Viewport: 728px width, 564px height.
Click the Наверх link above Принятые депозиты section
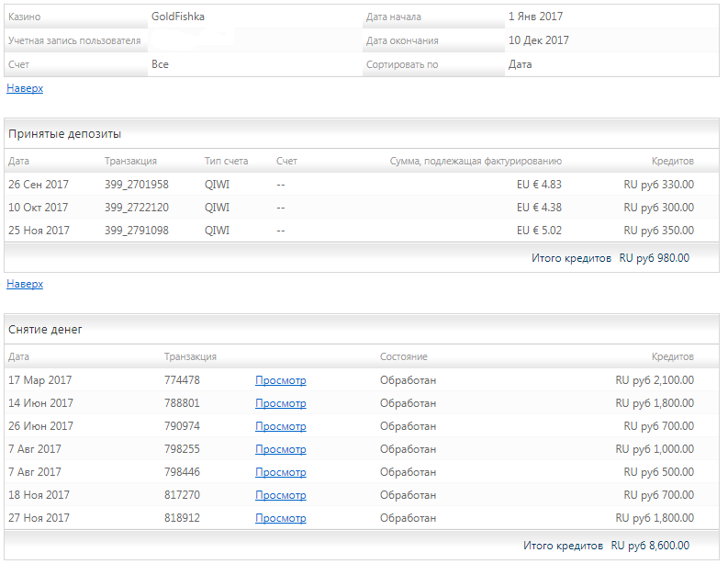25,89
